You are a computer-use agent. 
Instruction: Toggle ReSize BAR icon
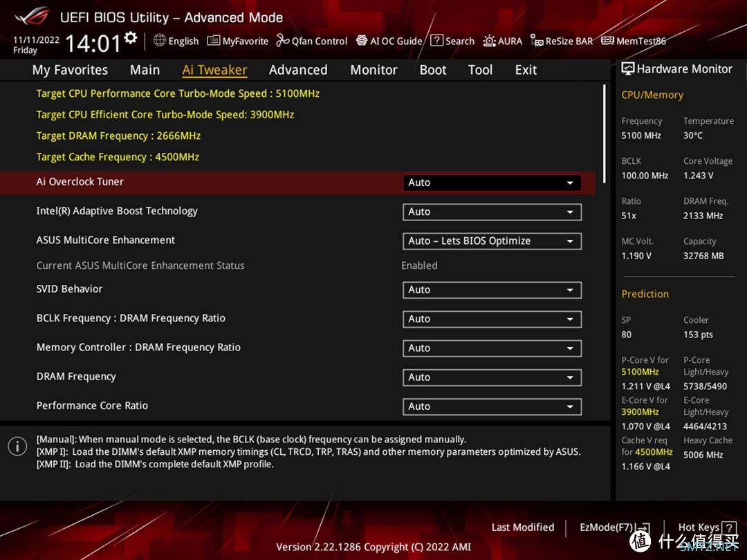pyautogui.click(x=537, y=41)
